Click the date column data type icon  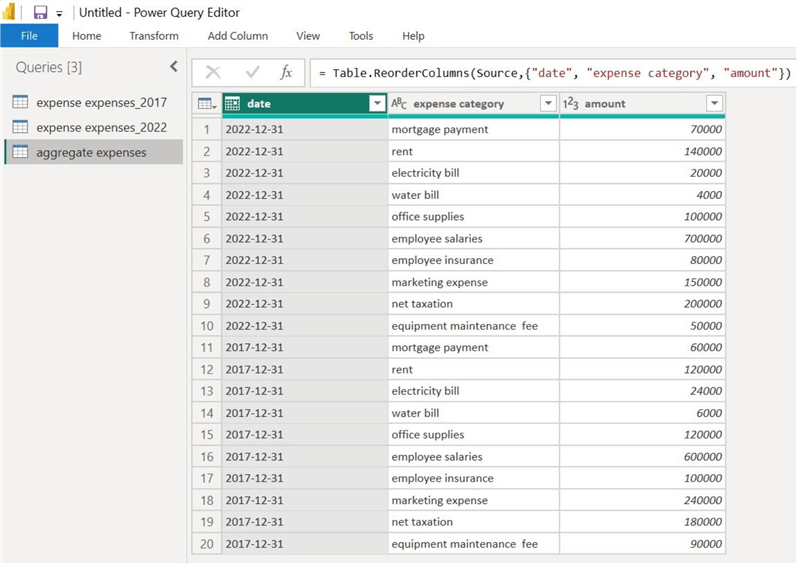(232, 104)
